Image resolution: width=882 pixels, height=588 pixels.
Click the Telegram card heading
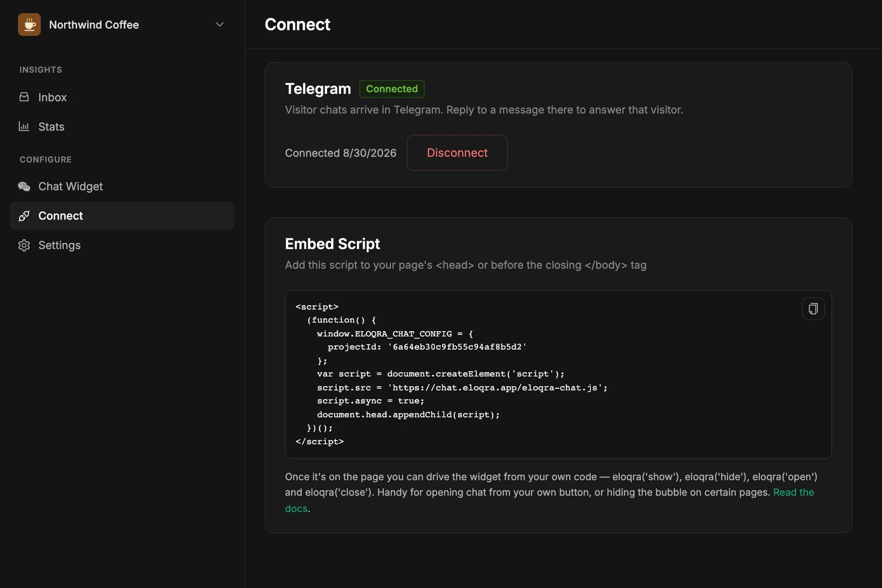(318, 89)
